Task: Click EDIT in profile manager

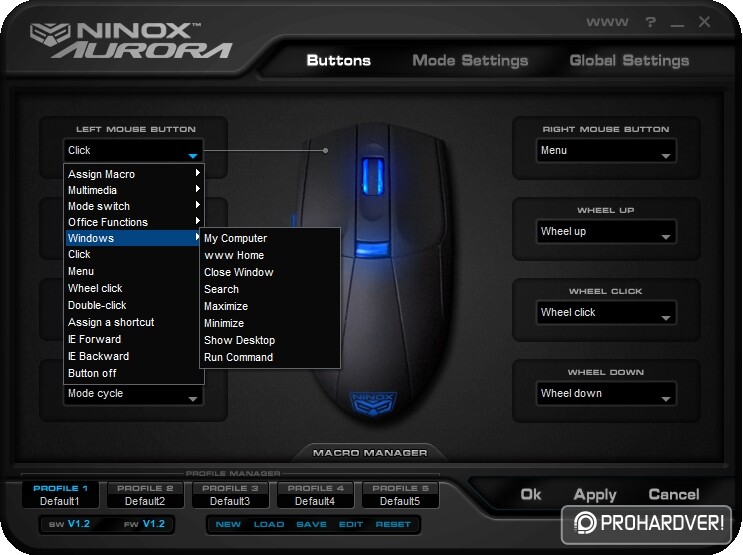Action: (x=351, y=525)
